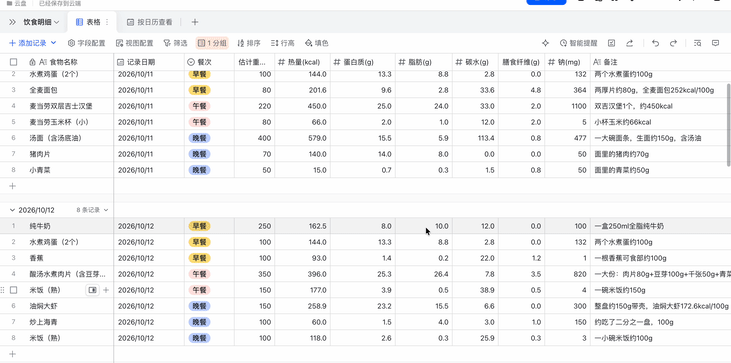Tick the checkbox on 米饭 午餐 row
The image size is (731, 363).
coord(14,290)
